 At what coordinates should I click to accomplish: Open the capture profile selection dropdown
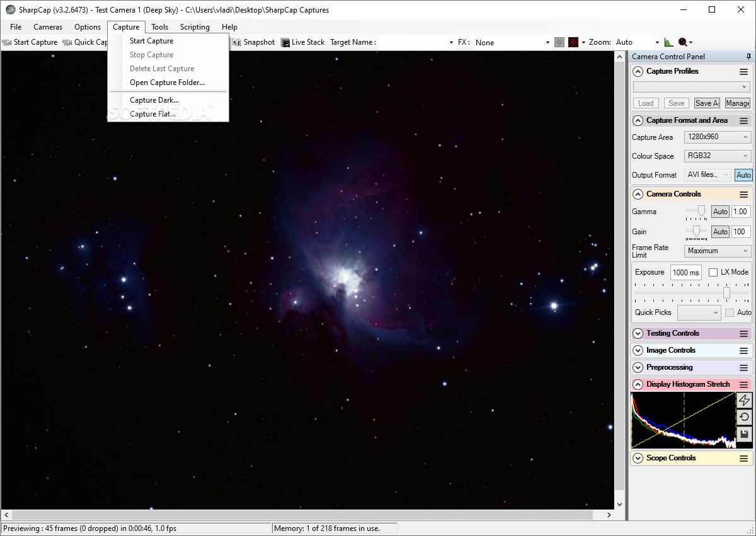(x=691, y=87)
